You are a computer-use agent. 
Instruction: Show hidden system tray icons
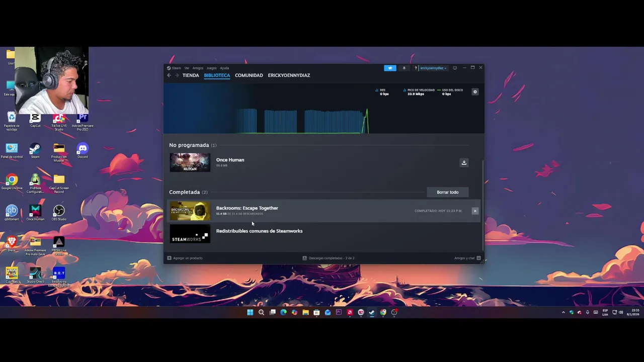click(x=563, y=313)
